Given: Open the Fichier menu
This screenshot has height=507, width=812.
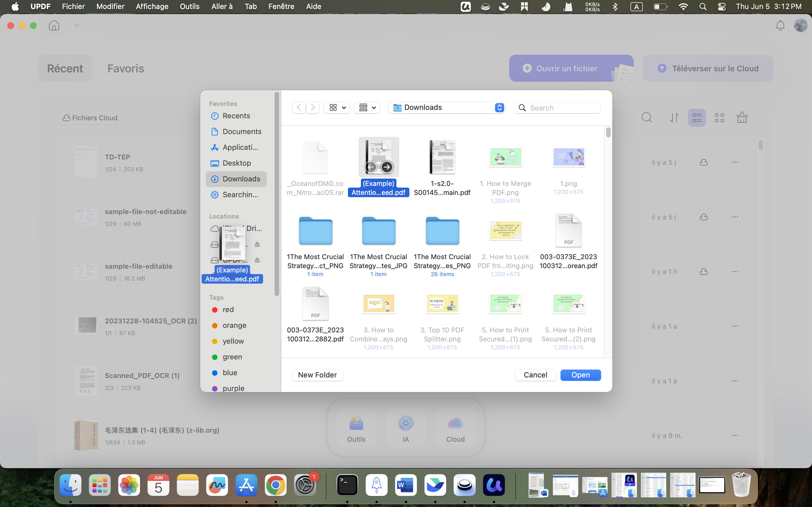Looking at the screenshot, I should 73,6.
